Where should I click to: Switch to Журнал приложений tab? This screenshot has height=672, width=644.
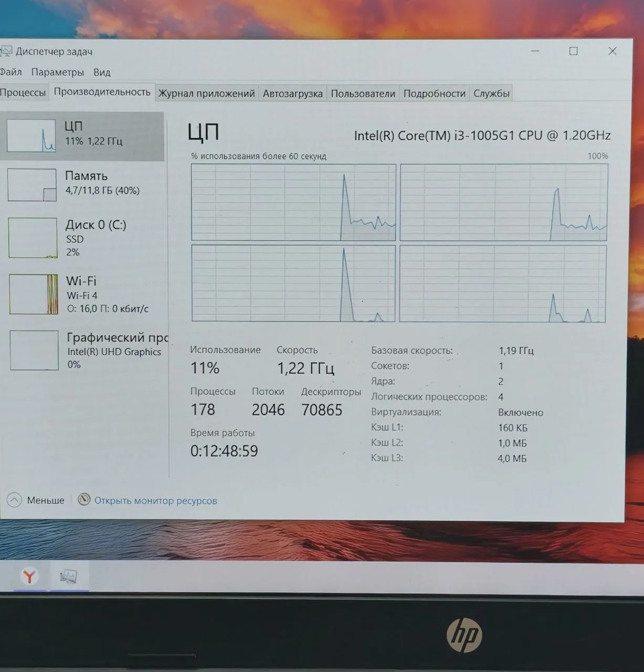click(x=206, y=93)
